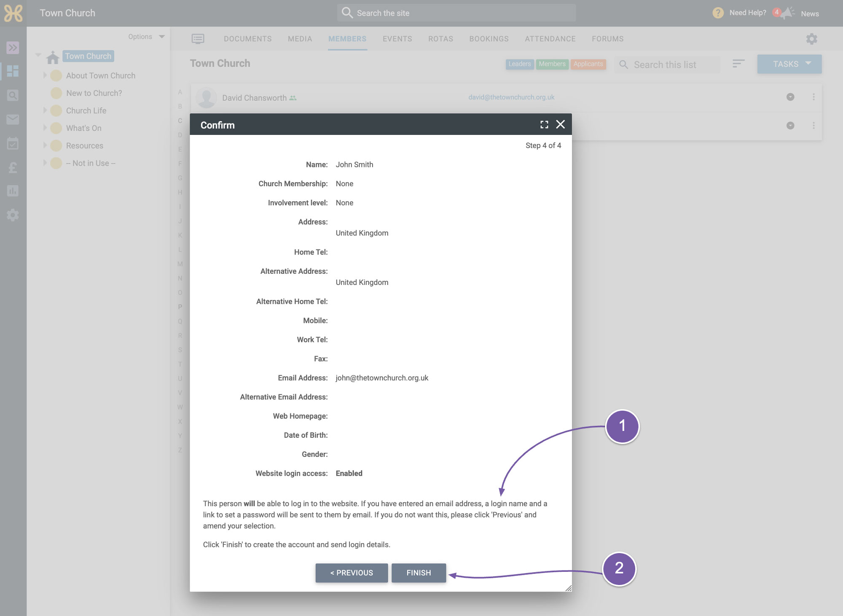Click the Finish button
Screen dimensions: 843x616
click(419, 573)
